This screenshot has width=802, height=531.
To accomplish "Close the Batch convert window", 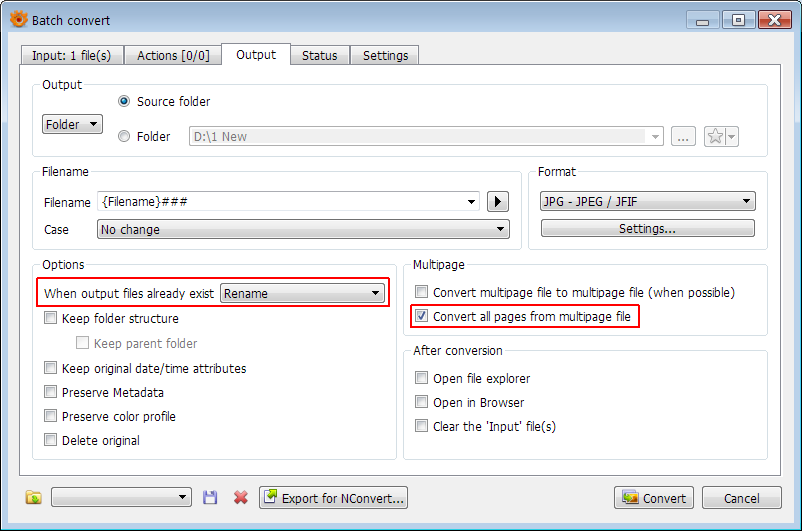I will click(x=774, y=20).
